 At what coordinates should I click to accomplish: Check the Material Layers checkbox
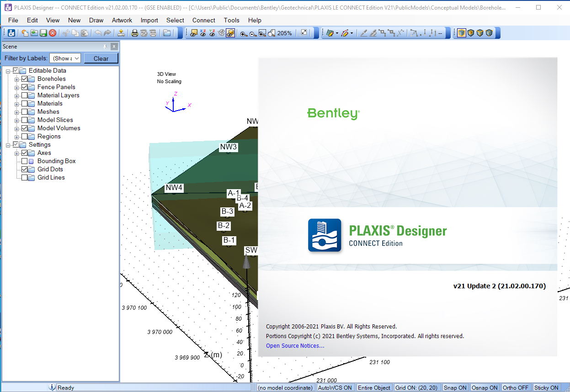[x=25, y=95]
